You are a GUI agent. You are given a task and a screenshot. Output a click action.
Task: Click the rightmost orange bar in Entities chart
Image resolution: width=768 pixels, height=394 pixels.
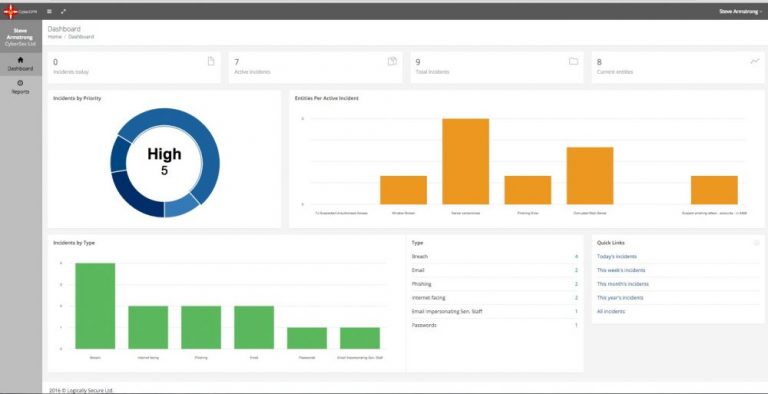714,190
